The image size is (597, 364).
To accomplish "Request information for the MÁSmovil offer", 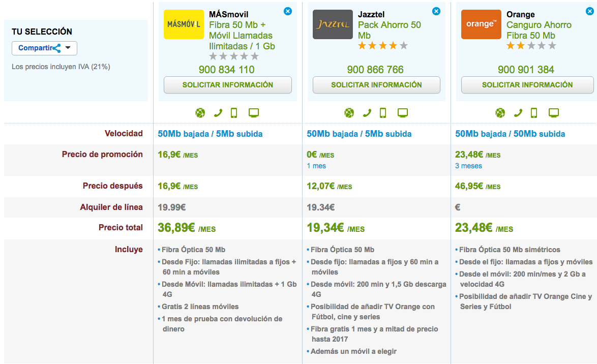I will [228, 85].
